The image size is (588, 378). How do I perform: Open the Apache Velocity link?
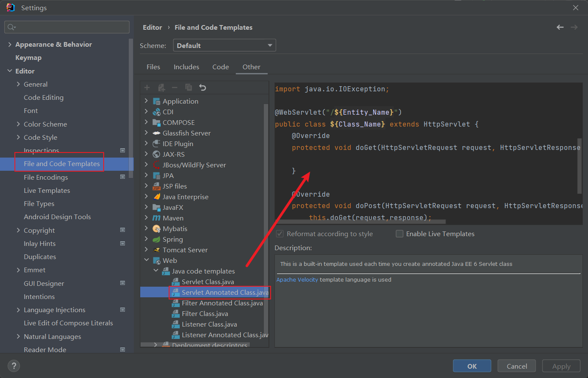click(297, 279)
